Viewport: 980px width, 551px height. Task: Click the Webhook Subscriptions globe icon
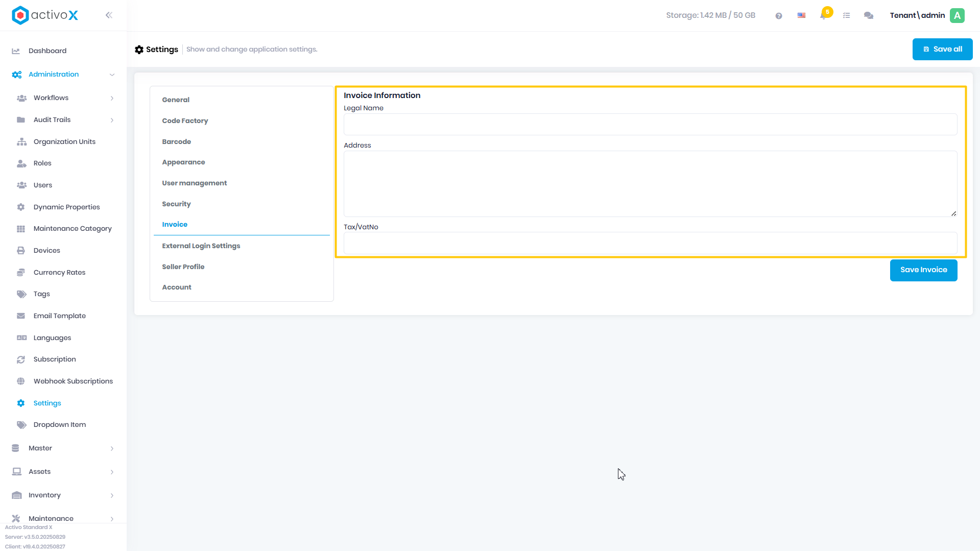21,381
